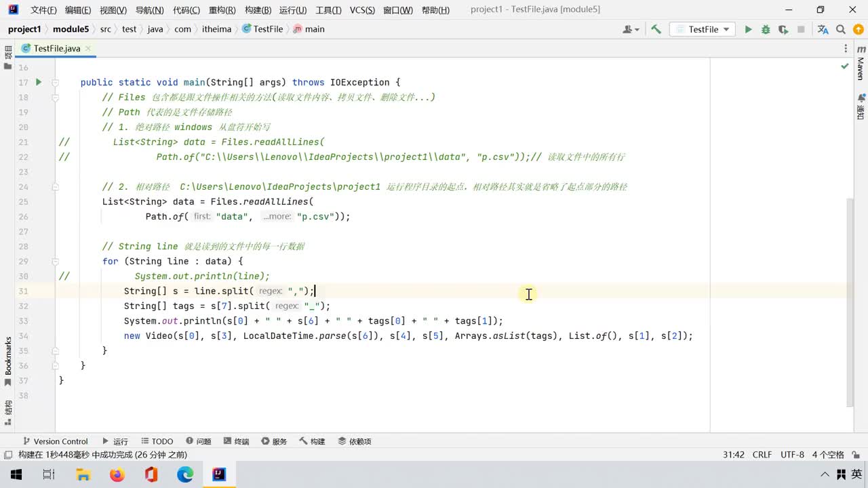
Task: Open the Version Control tool window
Action: coord(55,441)
